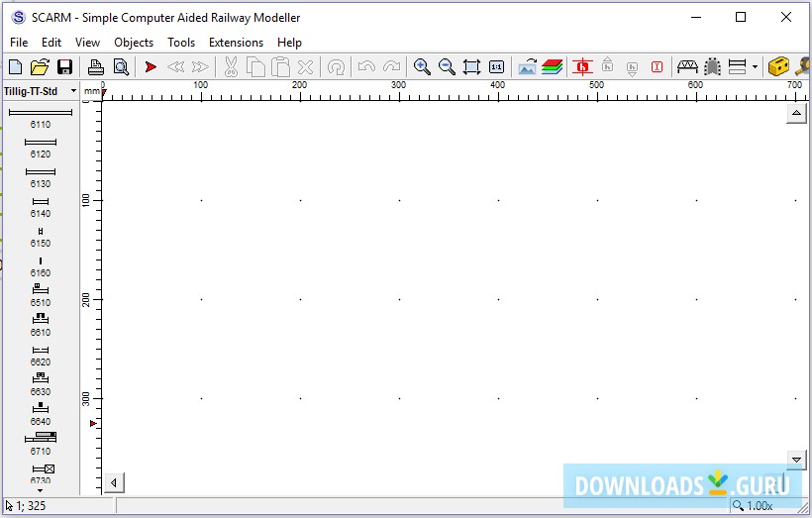Select track piece 6510
This screenshot has height=518, width=812.
pos(41,296)
